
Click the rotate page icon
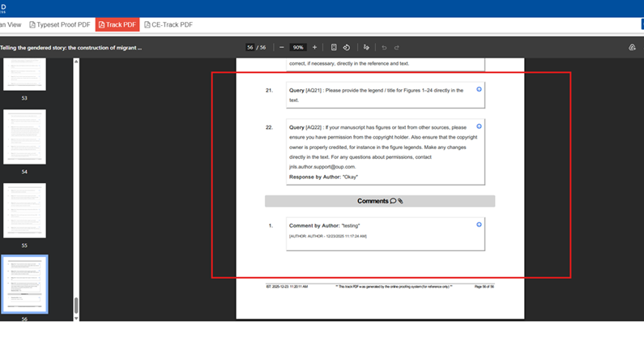(x=346, y=48)
